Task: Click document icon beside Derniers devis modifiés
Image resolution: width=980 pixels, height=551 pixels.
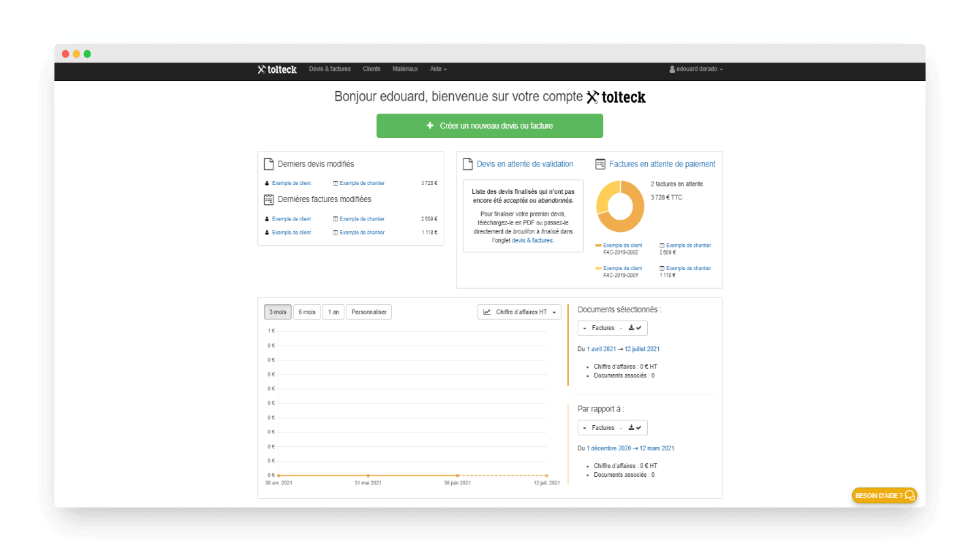Action: 268,164
